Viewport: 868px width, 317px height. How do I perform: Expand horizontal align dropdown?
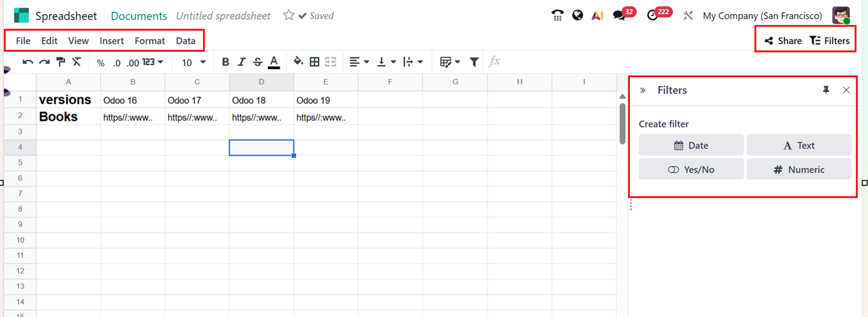coord(360,62)
